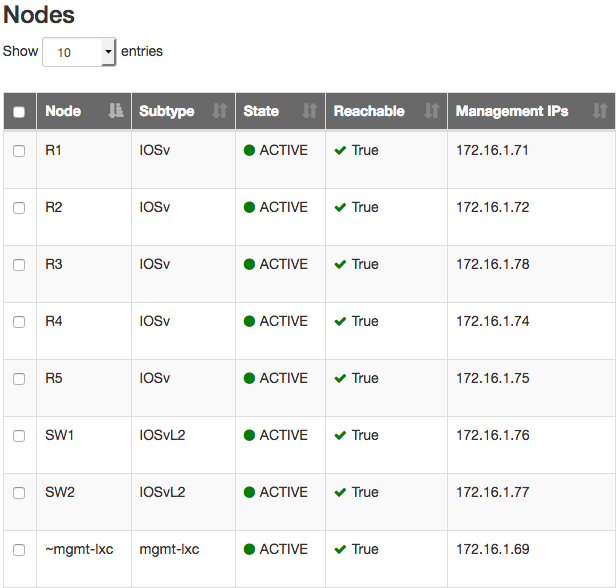Click the R5 table row subtype IOSv
This screenshot has height=588, width=616.
155,378
